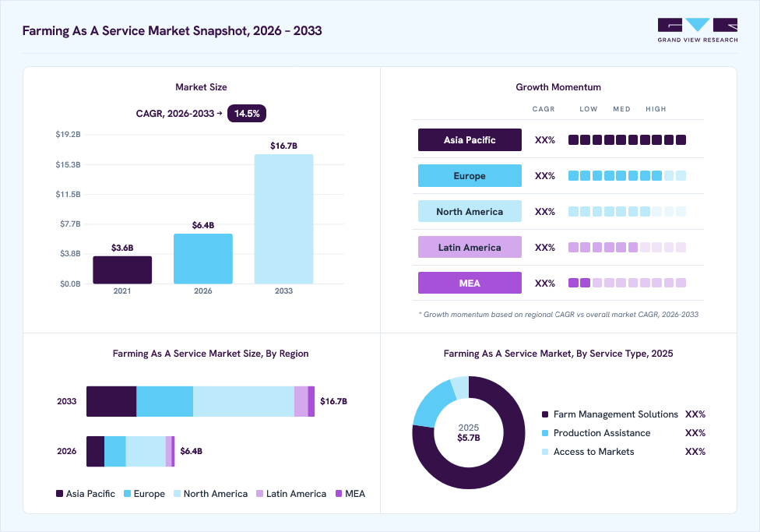Image resolution: width=760 pixels, height=532 pixels.
Task: Select the 2033 market size bar
Action: tap(283, 219)
